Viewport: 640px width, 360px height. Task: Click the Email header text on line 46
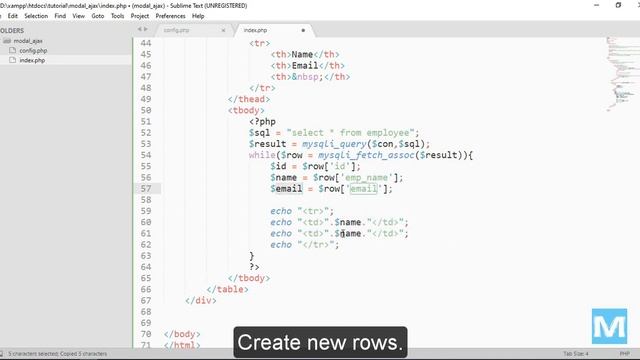coord(305,66)
